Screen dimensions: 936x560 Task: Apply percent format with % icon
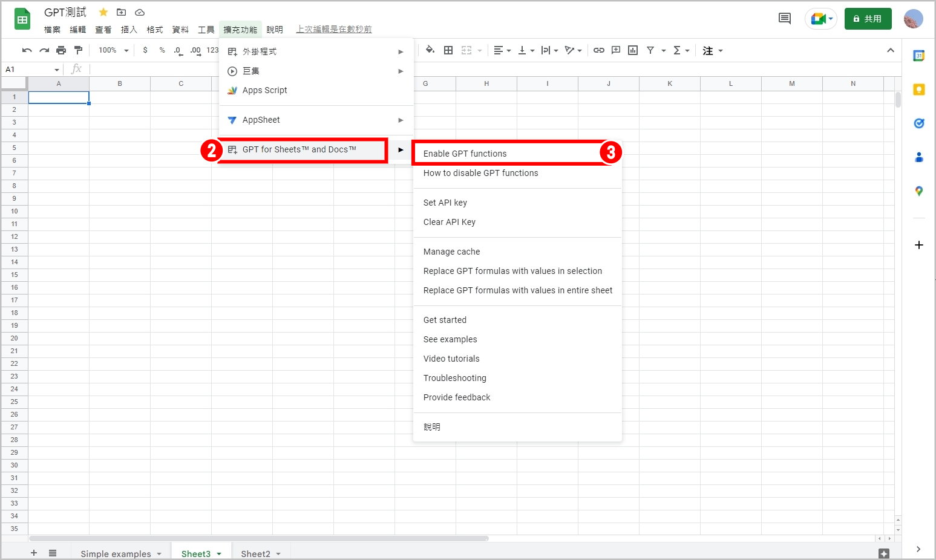[162, 50]
